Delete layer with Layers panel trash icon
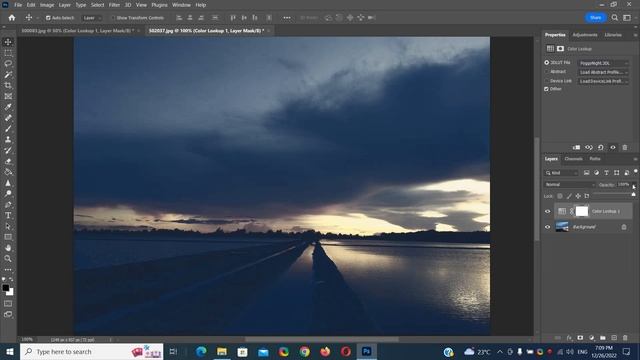Viewport: 640px width, 360px height. (625, 338)
